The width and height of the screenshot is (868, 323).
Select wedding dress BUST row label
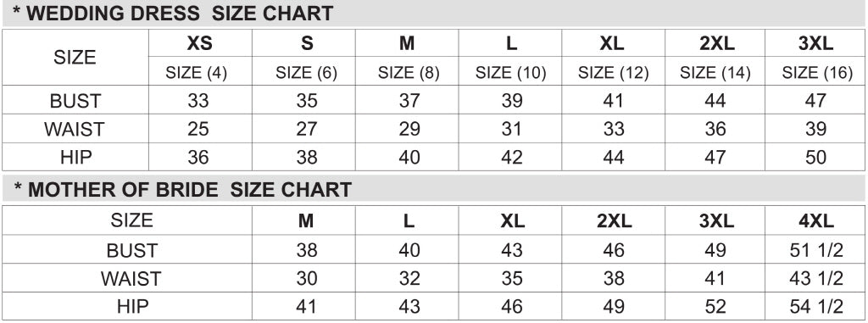pyautogui.click(x=75, y=101)
